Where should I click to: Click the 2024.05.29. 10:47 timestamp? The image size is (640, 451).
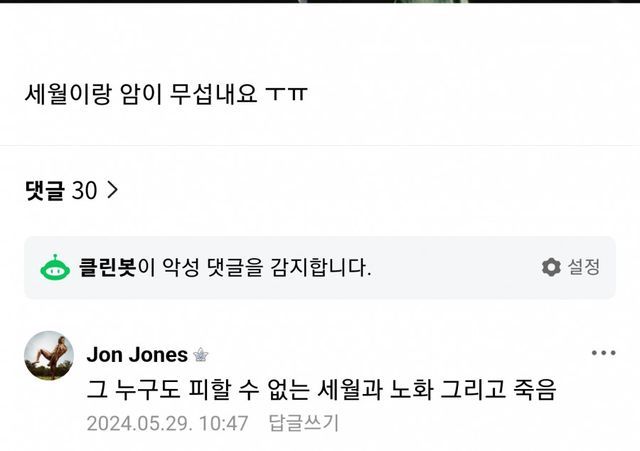point(167,423)
